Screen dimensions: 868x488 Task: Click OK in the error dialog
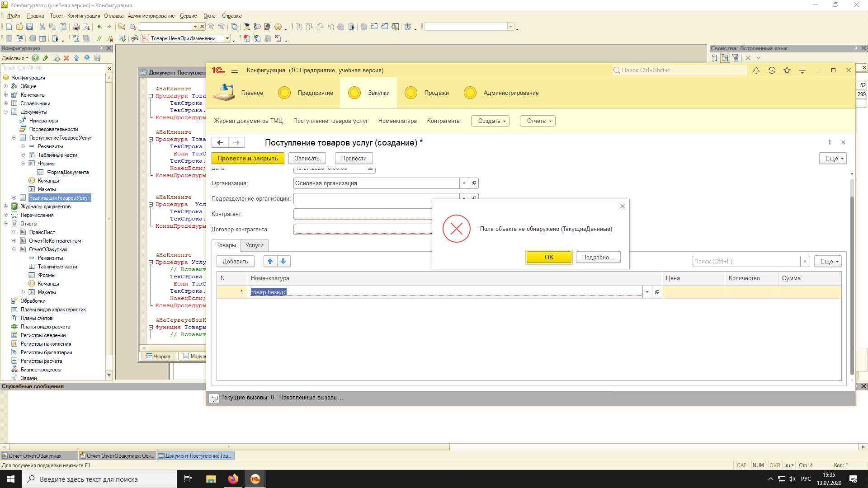click(x=549, y=257)
